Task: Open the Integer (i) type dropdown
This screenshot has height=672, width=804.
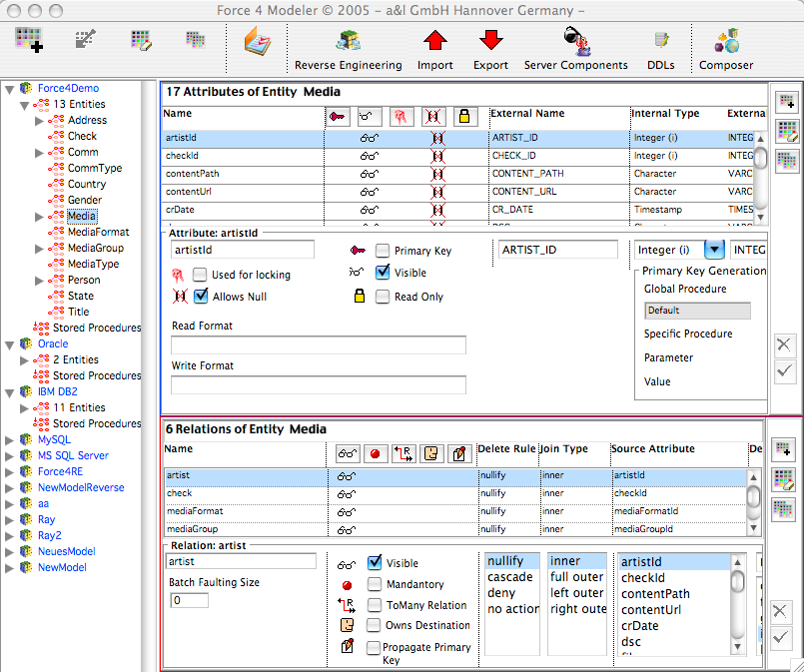Action: pos(714,250)
